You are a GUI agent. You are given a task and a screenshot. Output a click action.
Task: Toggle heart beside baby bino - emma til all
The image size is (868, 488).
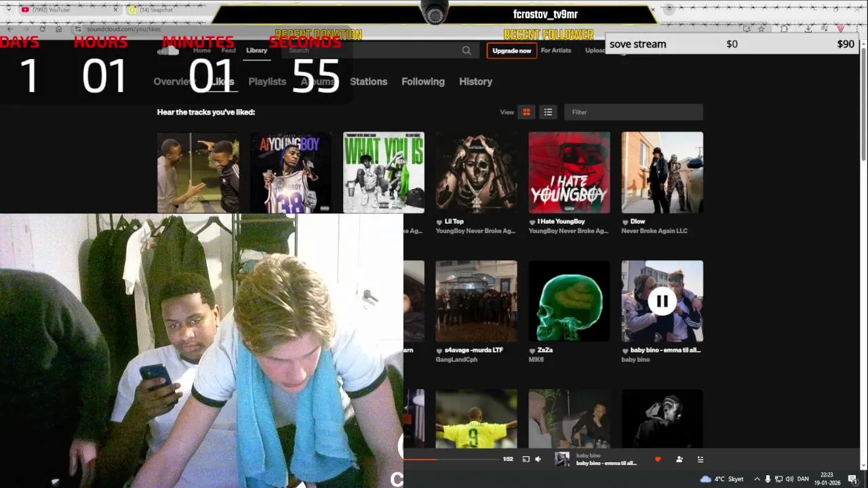pyautogui.click(x=625, y=350)
